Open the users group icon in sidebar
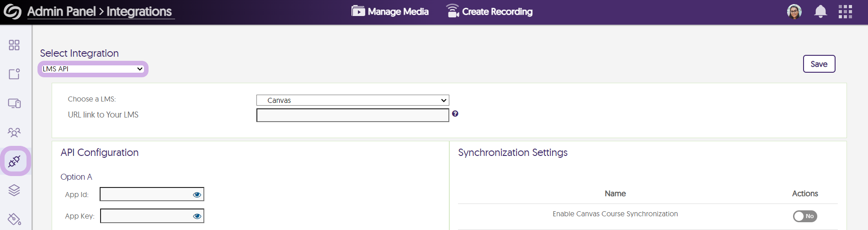 [x=14, y=132]
